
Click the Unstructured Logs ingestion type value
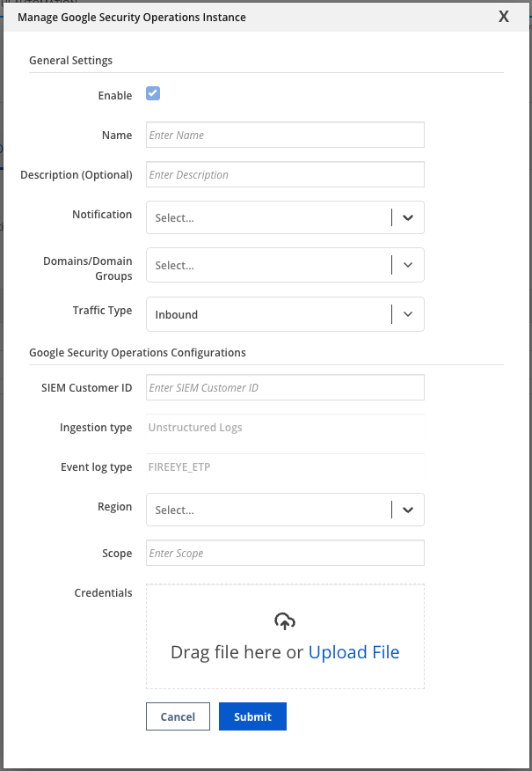point(195,427)
